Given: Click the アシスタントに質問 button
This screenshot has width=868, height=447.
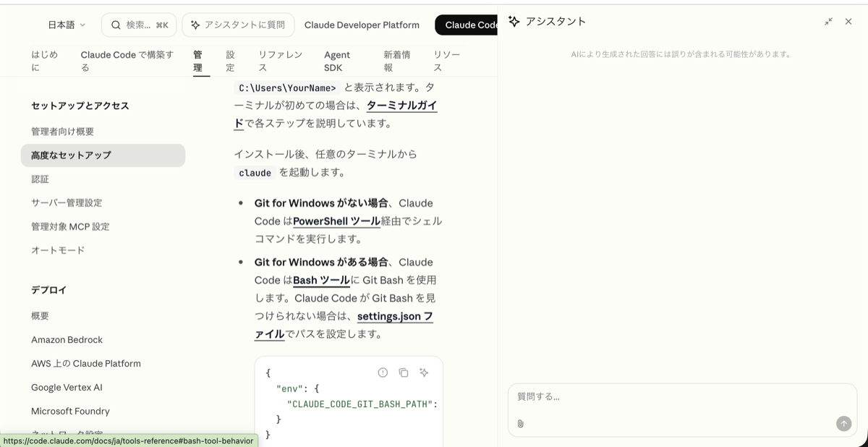Looking at the screenshot, I should click(x=238, y=25).
